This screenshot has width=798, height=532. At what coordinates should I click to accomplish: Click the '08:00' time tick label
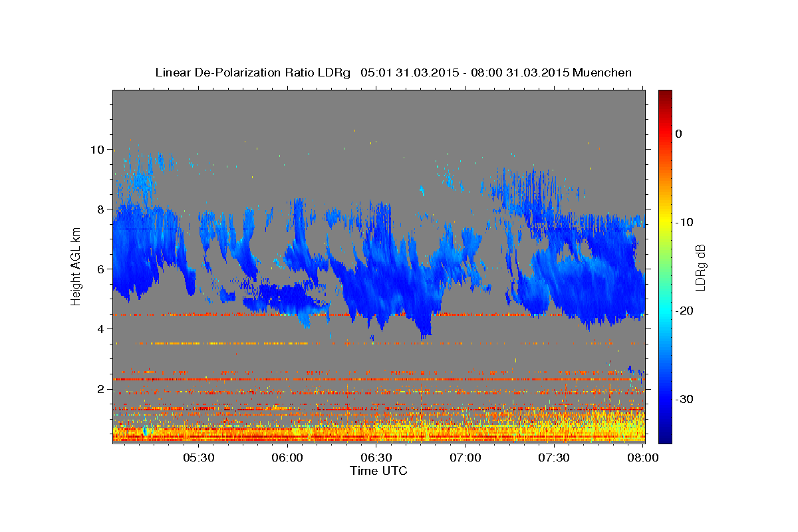pos(643,458)
